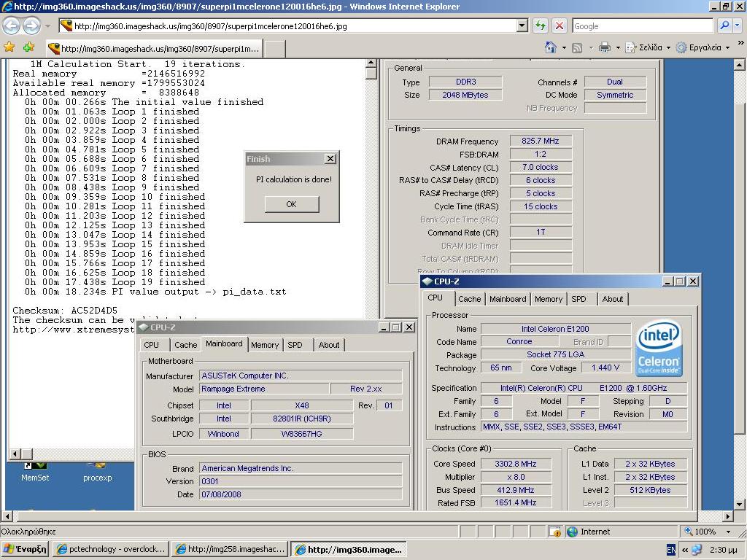This screenshot has height=560, width=747.
Task: Select SPD tab in right CPU-Z window
Action: coord(578,299)
